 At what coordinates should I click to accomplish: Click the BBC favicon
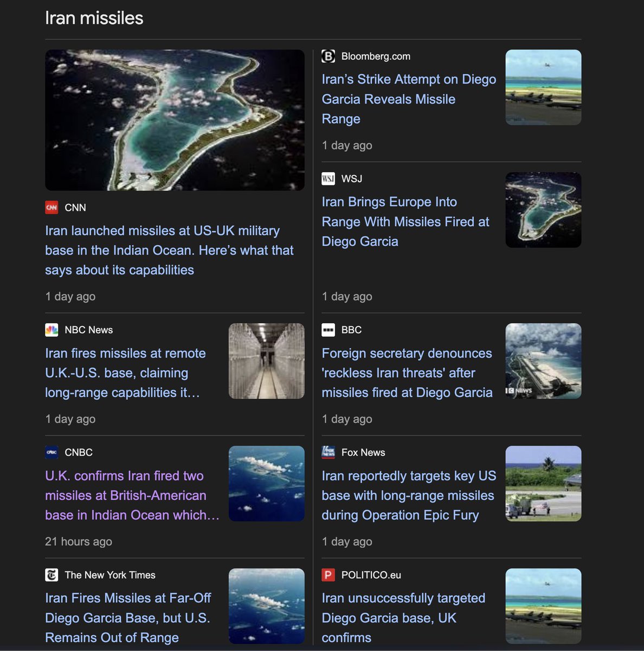[x=328, y=330]
